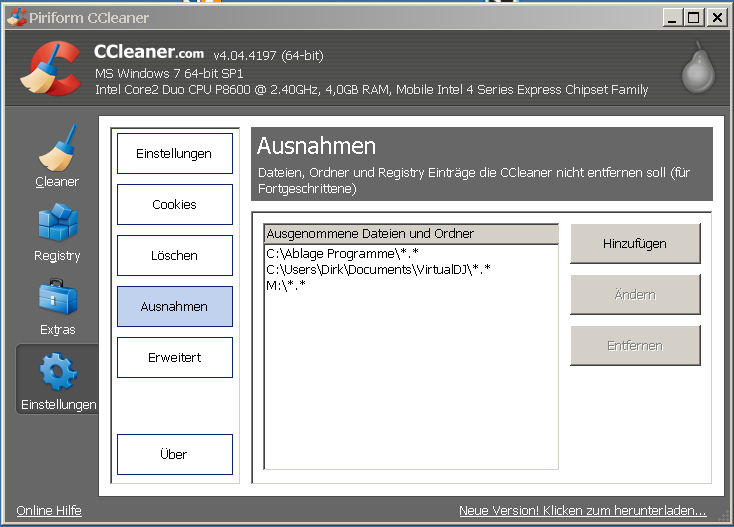
Task: Open the Erweitert sub-tab
Action: click(175, 358)
